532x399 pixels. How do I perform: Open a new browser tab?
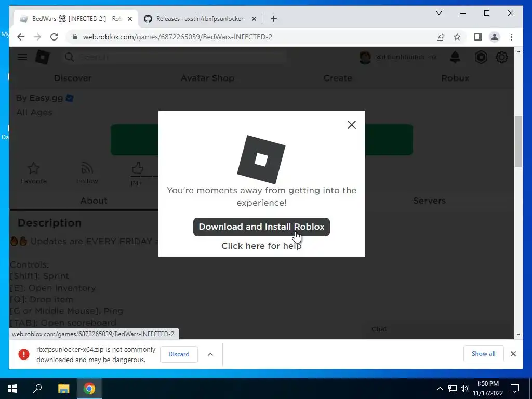click(274, 19)
